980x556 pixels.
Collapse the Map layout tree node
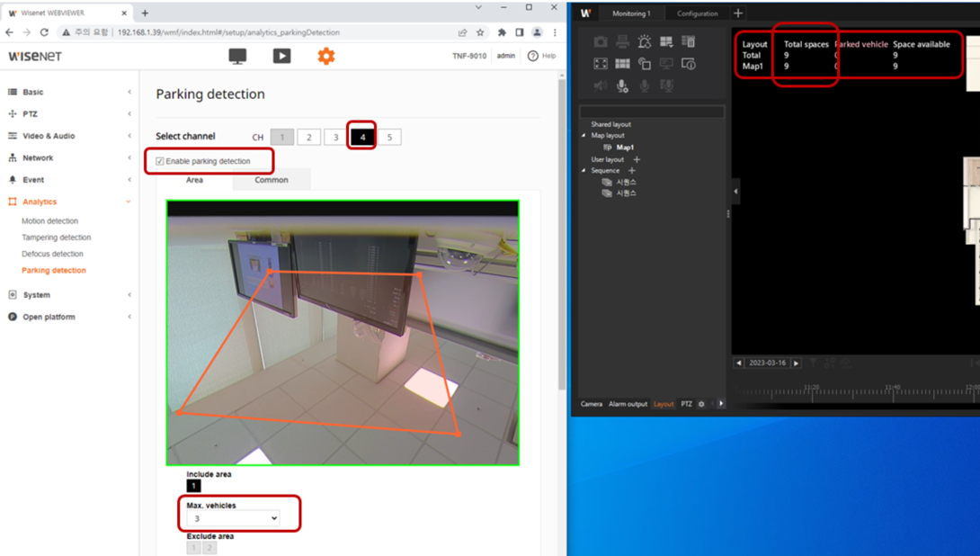click(584, 136)
